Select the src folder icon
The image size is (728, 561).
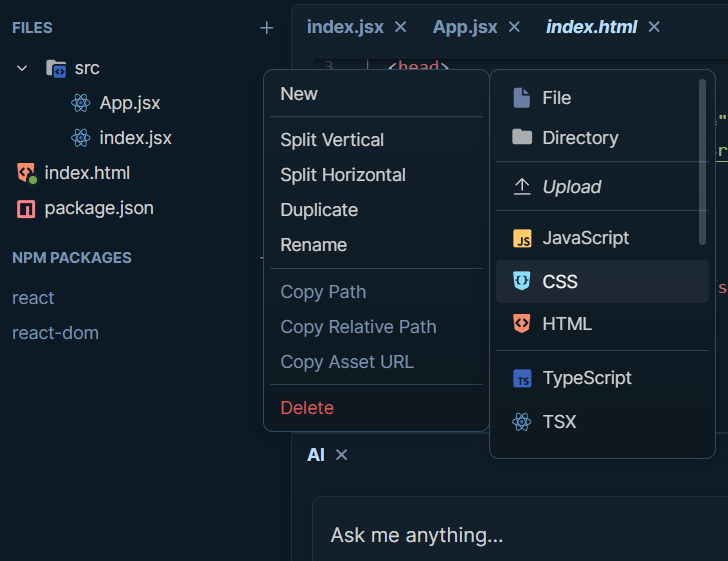pos(56,68)
